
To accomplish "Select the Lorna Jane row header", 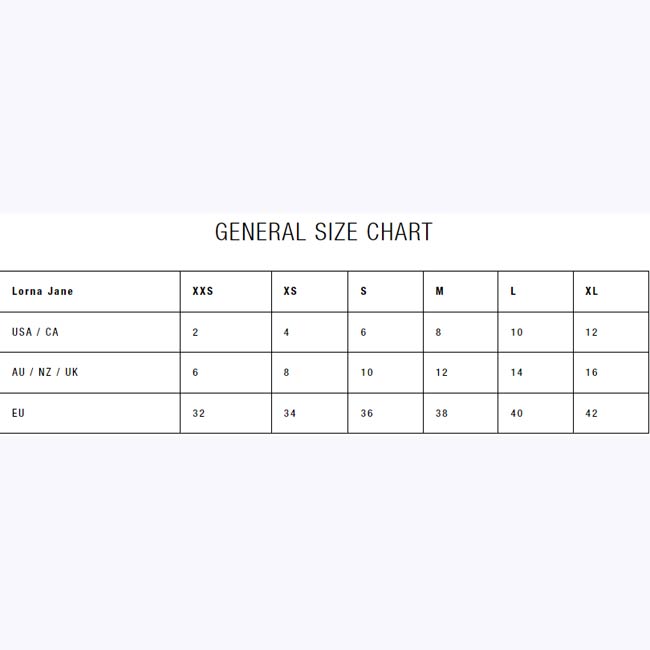I will pyautogui.click(x=42, y=292).
